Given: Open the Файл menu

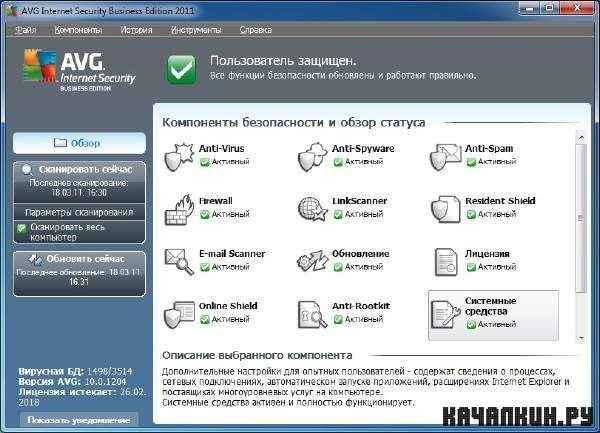Looking at the screenshot, I should tap(26, 30).
